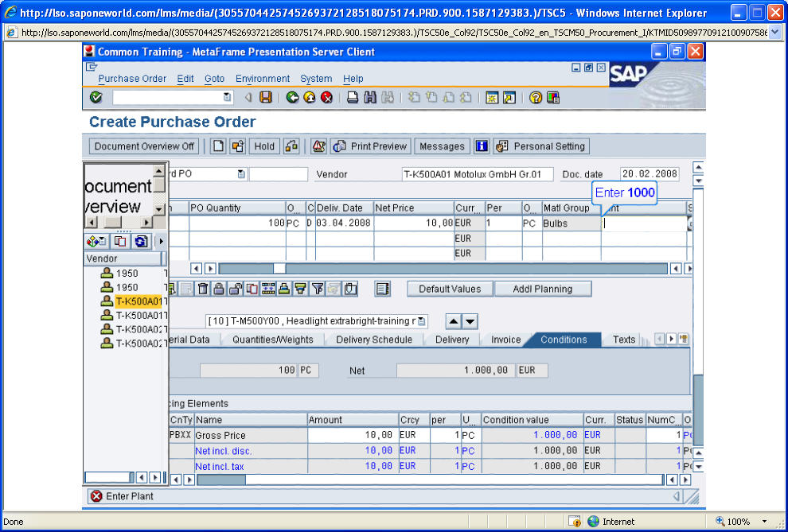Screen dimensions: 788x532
Task: Click the Net incl. disc. link
Action: coord(223,451)
